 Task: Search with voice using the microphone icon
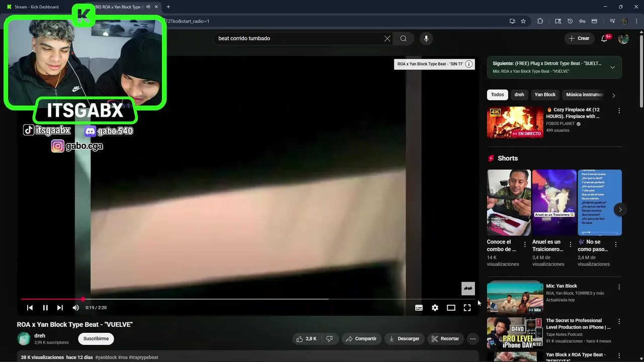coord(426,39)
